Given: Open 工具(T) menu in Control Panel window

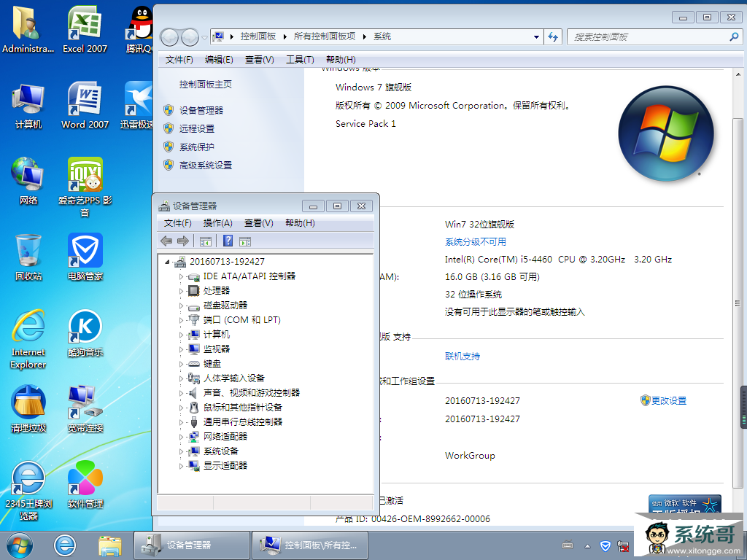Looking at the screenshot, I should [x=300, y=60].
